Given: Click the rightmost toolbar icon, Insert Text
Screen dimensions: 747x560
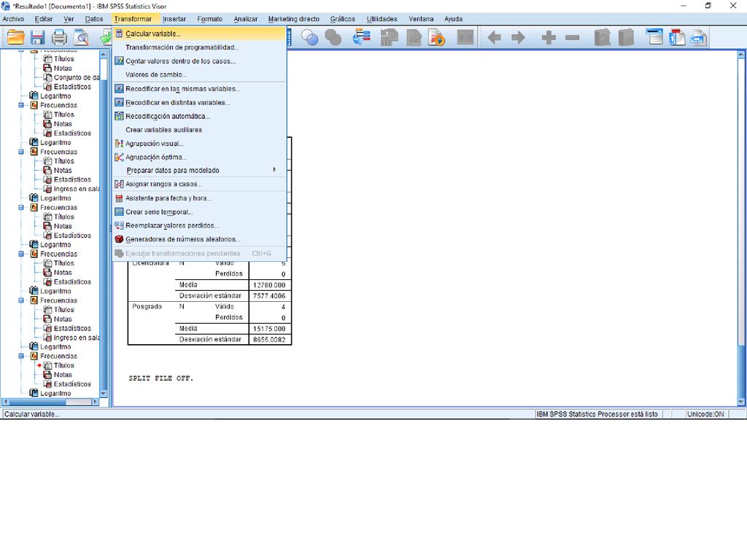Looking at the screenshot, I should (x=699, y=38).
